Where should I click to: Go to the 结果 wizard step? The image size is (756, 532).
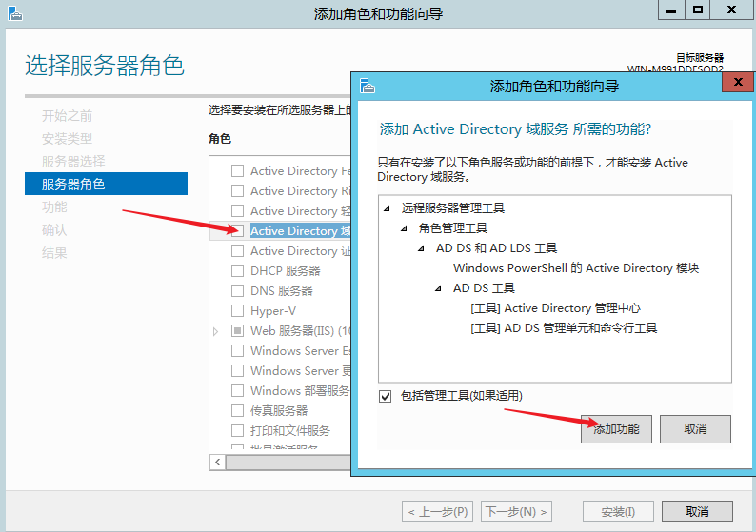[x=54, y=252]
